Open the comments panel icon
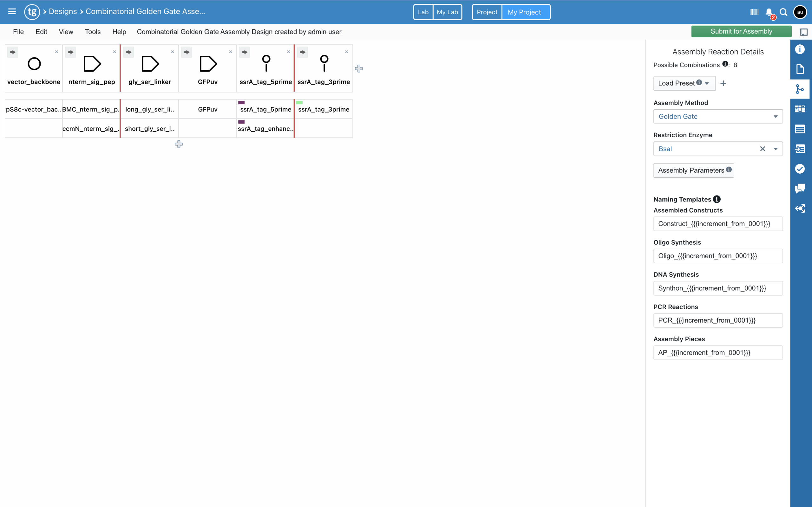 pyautogui.click(x=800, y=189)
